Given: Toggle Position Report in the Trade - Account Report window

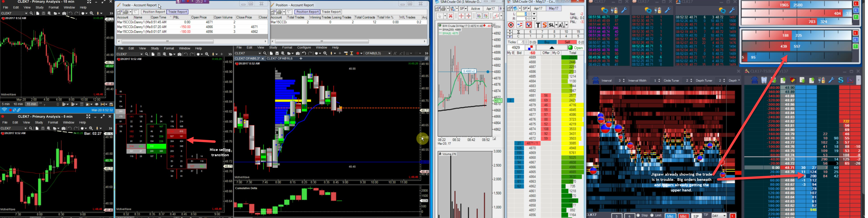Looking at the screenshot, I should tap(154, 12).
